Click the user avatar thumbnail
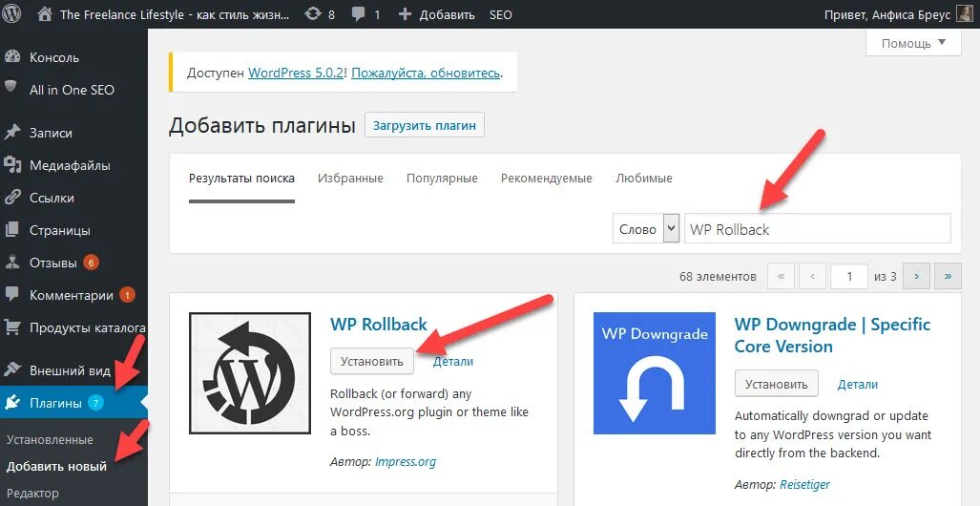 click(x=965, y=14)
